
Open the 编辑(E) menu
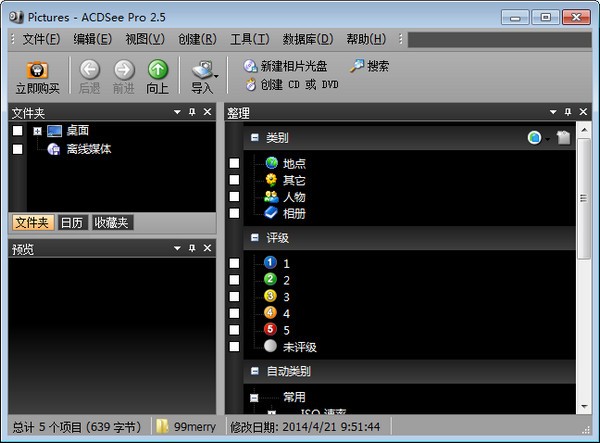coord(93,39)
